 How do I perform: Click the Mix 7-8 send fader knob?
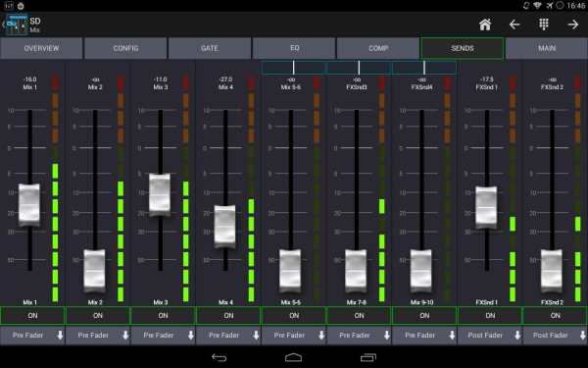click(x=356, y=271)
